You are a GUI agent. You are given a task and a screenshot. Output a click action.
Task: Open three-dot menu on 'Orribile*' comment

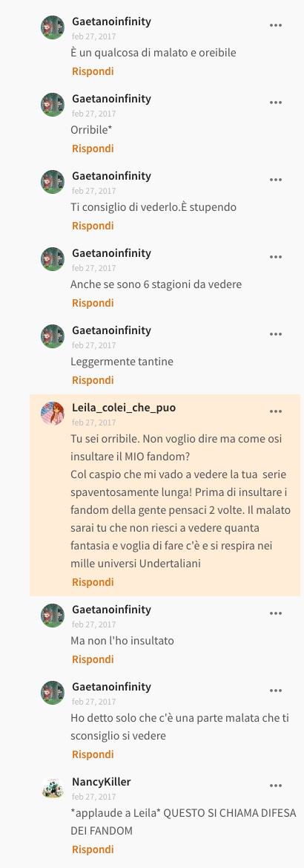point(275,102)
